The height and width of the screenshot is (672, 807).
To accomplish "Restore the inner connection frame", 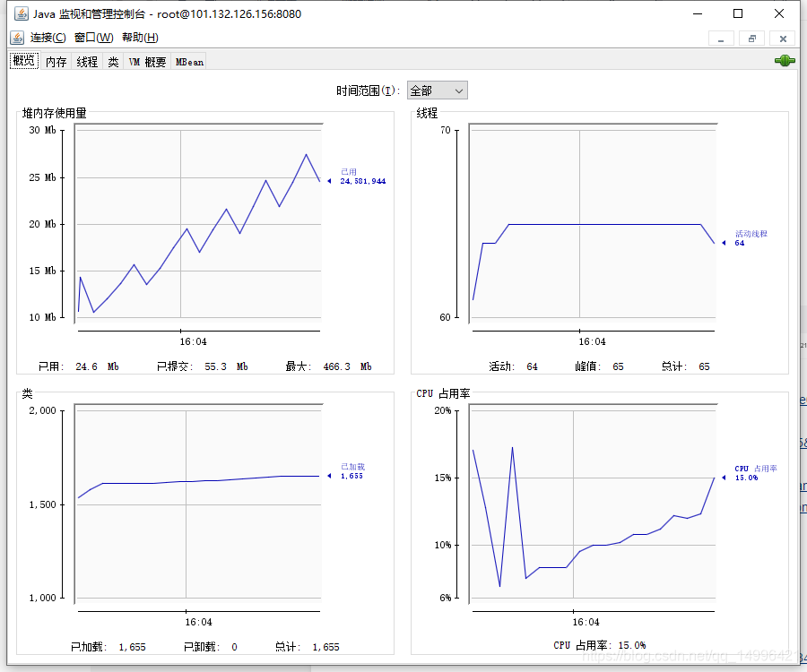I will [752, 39].
